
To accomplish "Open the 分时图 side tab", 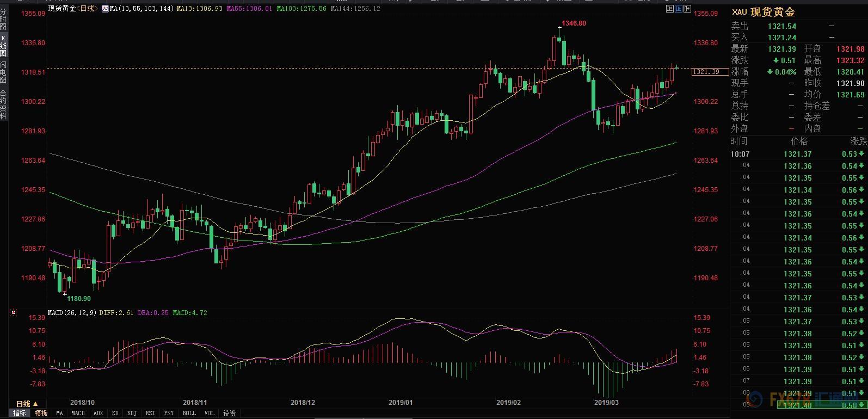I will tap(3, 19).
